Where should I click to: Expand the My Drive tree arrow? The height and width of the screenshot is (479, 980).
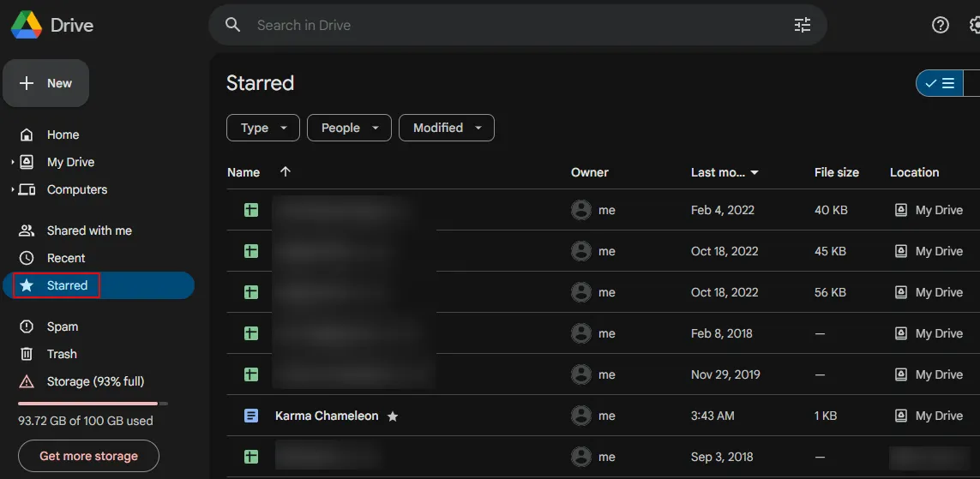click(x=13, y=162)
